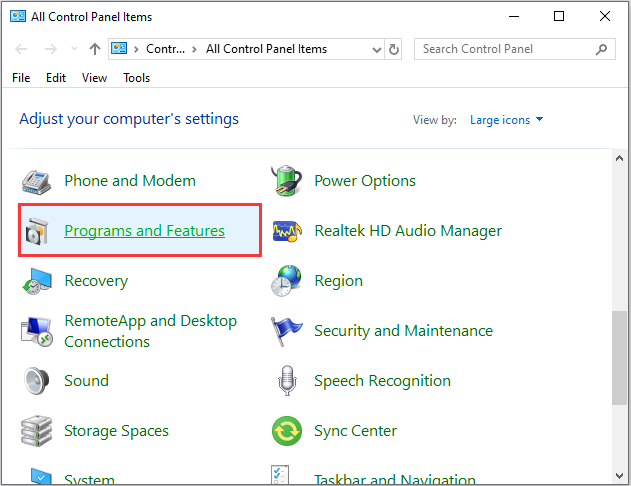Screen dimensions: 631x486
Task: Click the Power Options link
Action: (365, 181)
